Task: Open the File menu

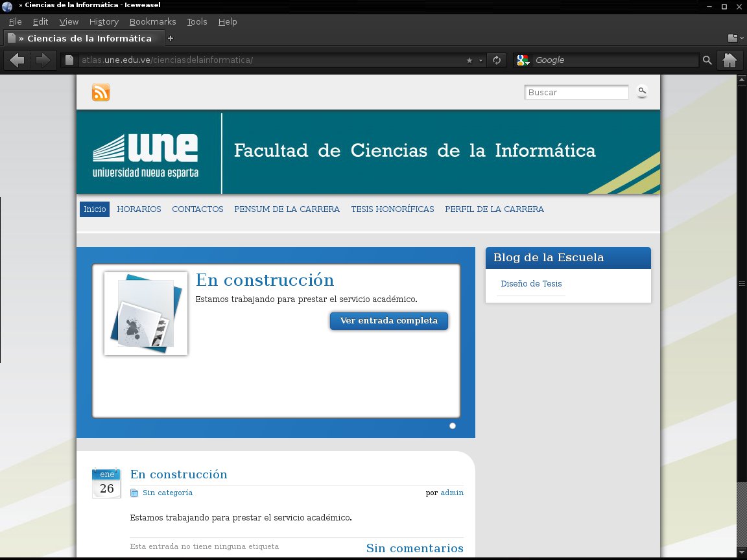Action: point(16,22)
